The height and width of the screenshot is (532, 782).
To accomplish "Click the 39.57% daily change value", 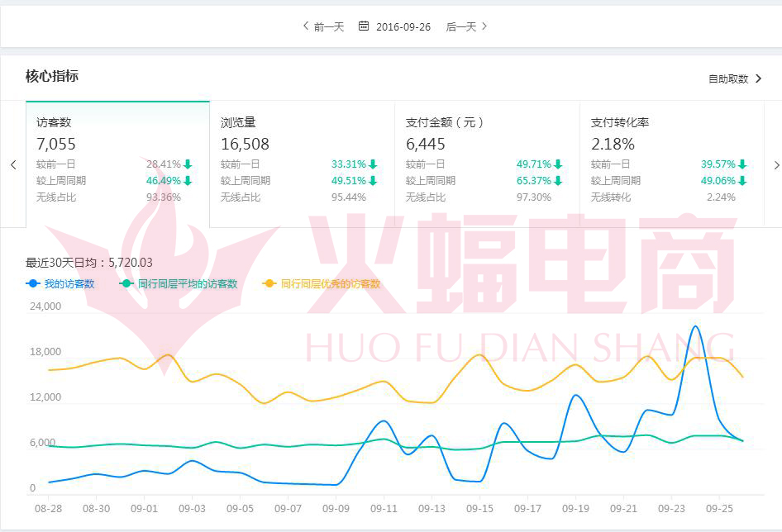I will [718, 164].
